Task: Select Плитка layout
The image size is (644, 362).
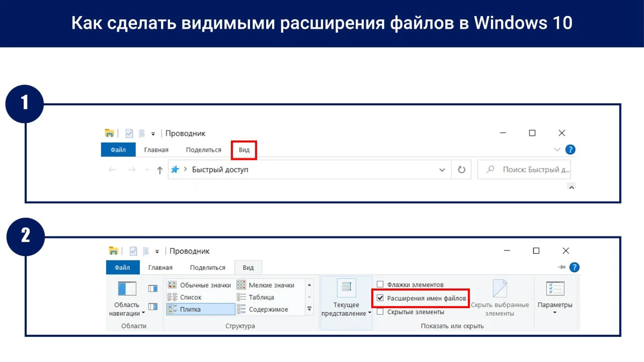Action: 201,309
